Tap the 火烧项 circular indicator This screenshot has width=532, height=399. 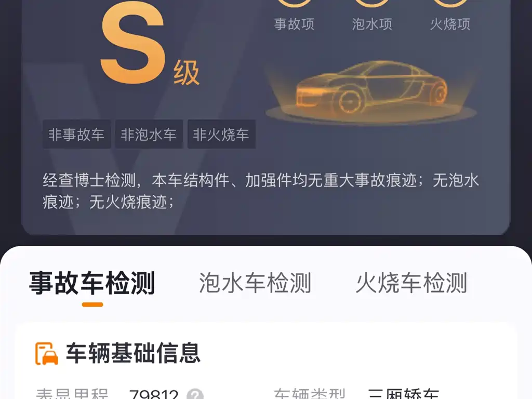point(450,3)
